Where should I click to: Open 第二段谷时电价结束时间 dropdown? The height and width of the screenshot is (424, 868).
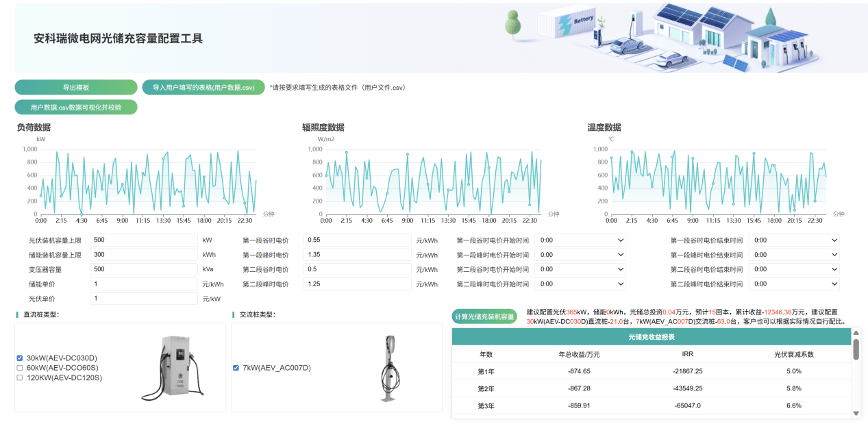pos(794,269)
